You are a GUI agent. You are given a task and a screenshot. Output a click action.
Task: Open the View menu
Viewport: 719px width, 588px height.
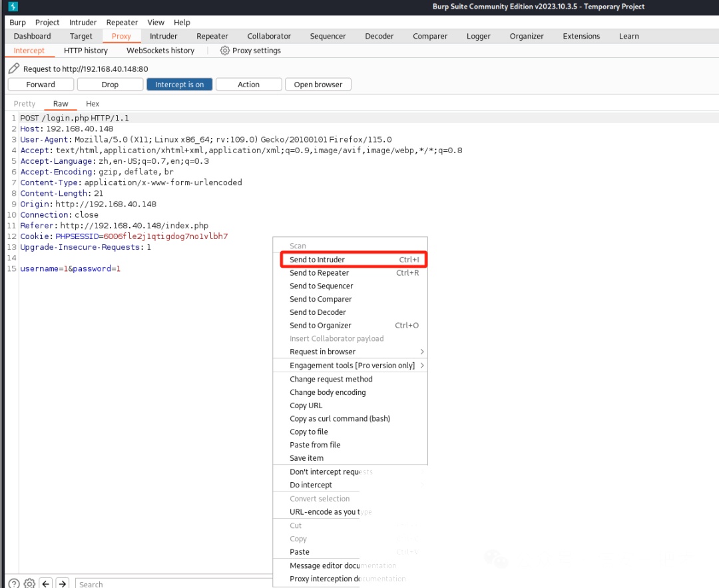click(x=156, y=22)
